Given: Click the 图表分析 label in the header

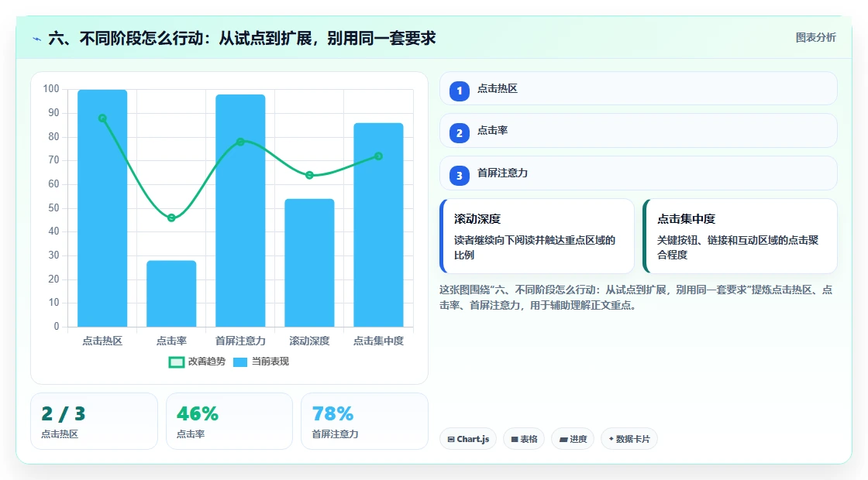Looking at the screenshot, I should (815, 38).
